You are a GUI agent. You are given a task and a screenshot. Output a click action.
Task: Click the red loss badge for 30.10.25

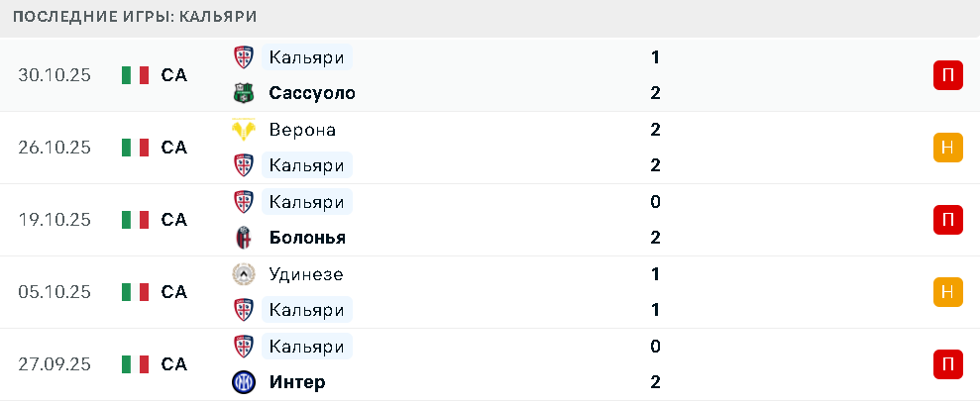[x=947, y=75]
